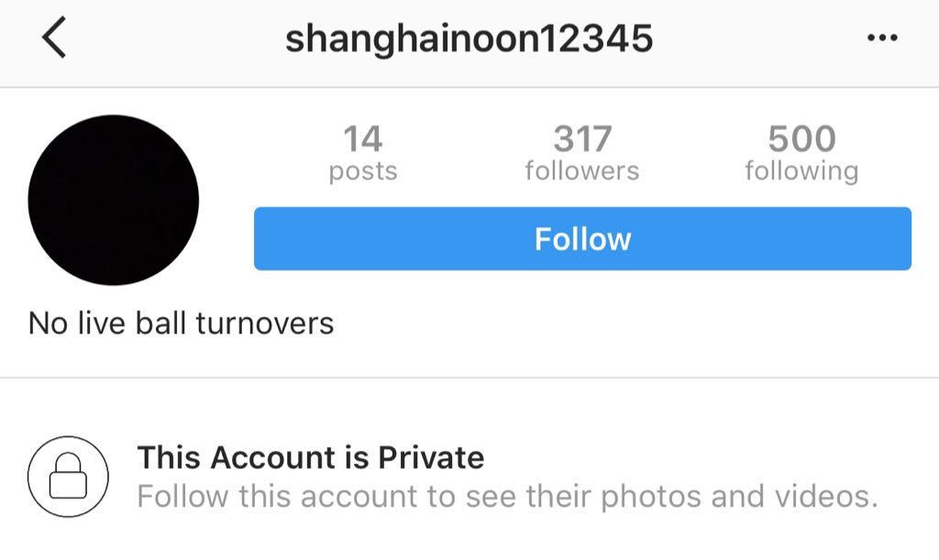
Task: Open the 500 following list
Action: click(x=801, y=152)
